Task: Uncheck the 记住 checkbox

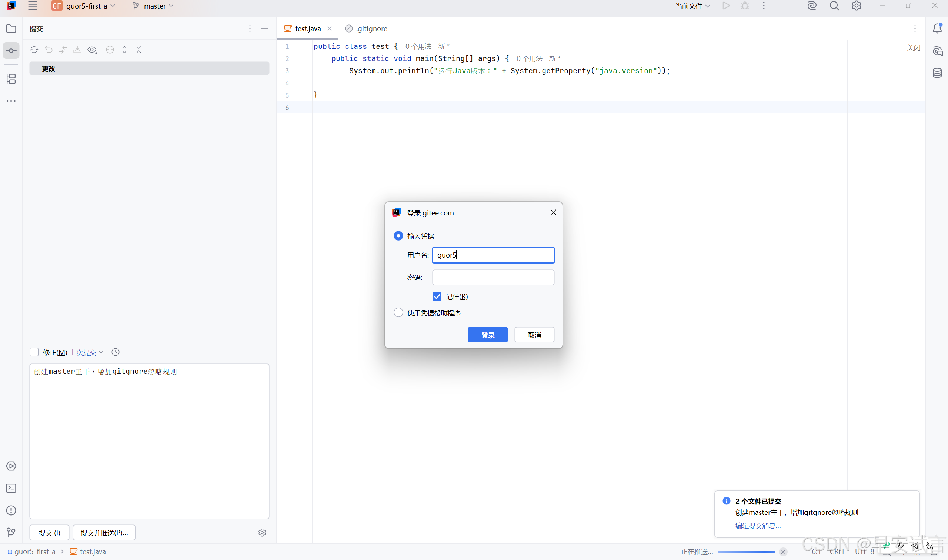Action: pyautogui.click(x=437, y=296)
